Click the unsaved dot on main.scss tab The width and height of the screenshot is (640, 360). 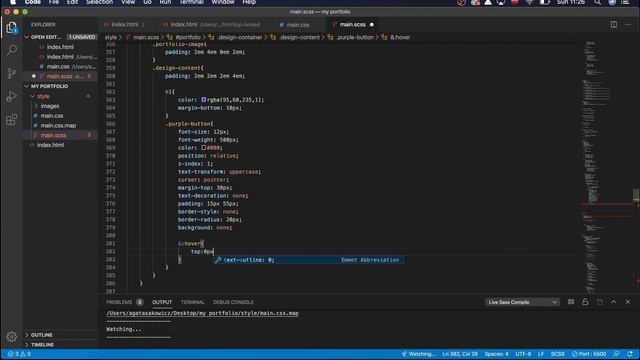371,24
